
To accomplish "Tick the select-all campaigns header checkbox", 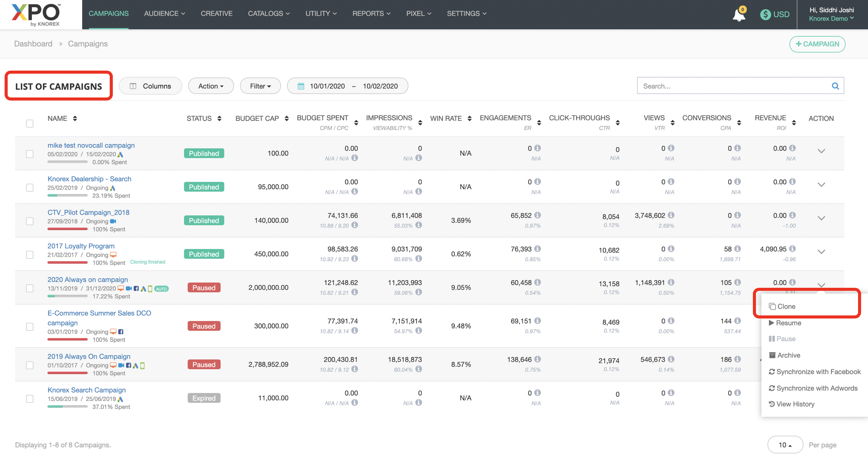I will 30,124.
